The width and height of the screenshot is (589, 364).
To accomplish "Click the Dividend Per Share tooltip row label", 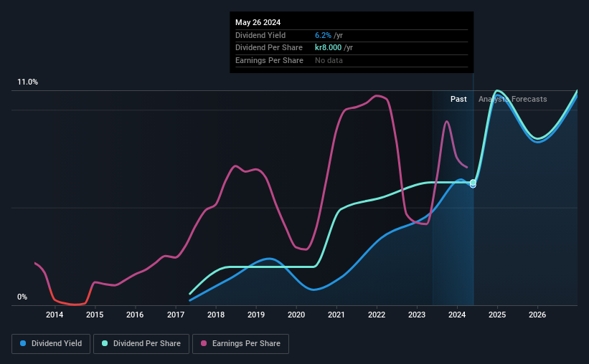I will pos(269,48).
